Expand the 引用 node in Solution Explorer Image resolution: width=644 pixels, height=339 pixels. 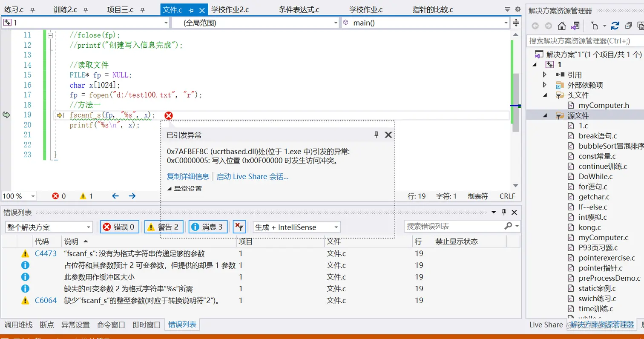click(545, 75)
